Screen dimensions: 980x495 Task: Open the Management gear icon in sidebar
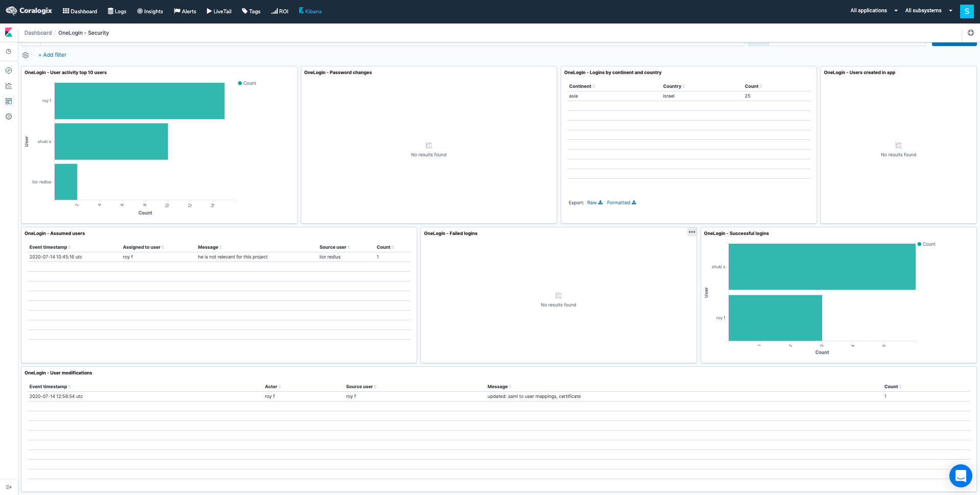click(x=9, y=116)
